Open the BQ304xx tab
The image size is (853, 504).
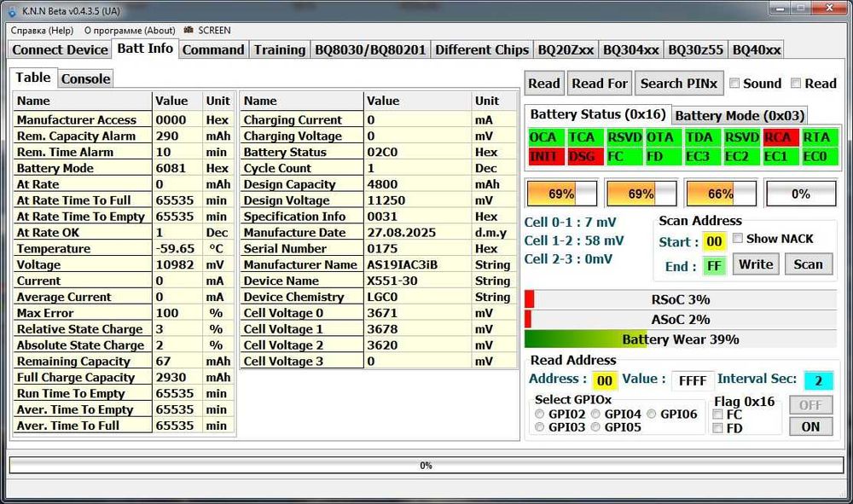[x=631, y=49]
